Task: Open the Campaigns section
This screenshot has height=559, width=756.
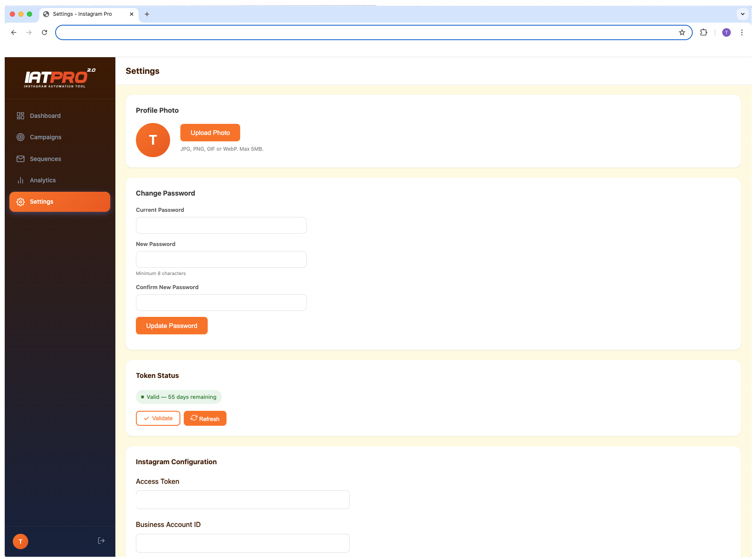Action: 60,137
